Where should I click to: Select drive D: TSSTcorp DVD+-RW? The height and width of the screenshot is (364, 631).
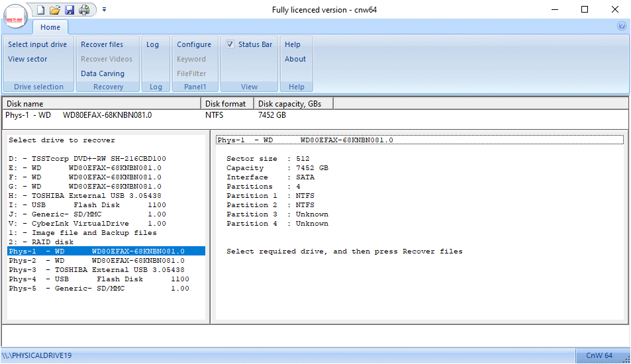87,158
